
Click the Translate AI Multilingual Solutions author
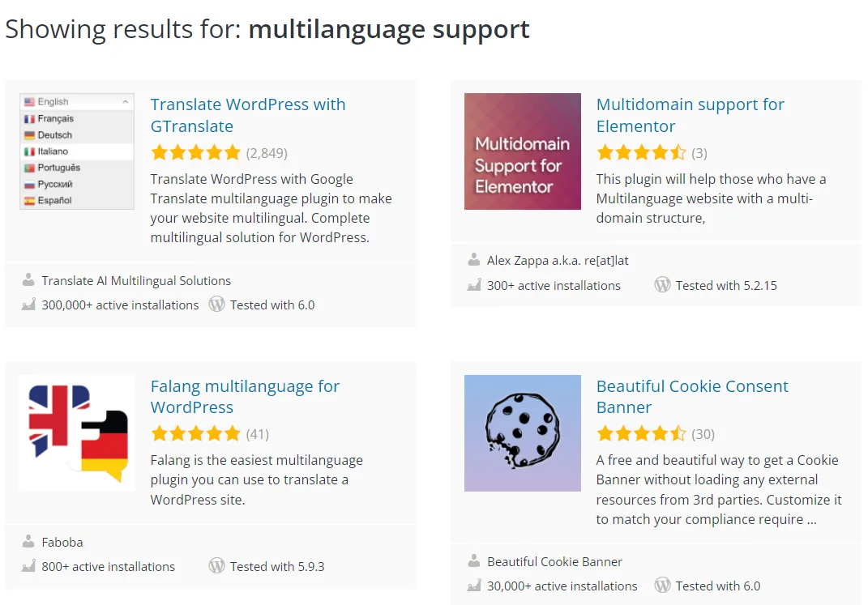[x=136, y=280]
